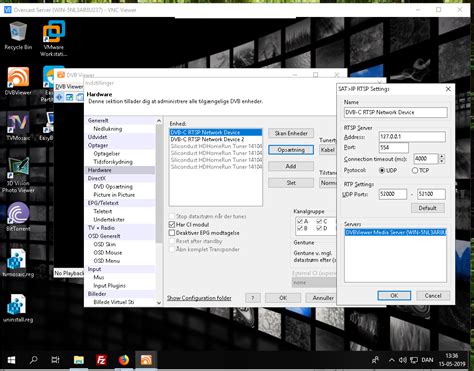This screenshot has width=474, height=371.
Task: Open the TVMosaic desktop shortcut
Action: click(x=18, y=126)
